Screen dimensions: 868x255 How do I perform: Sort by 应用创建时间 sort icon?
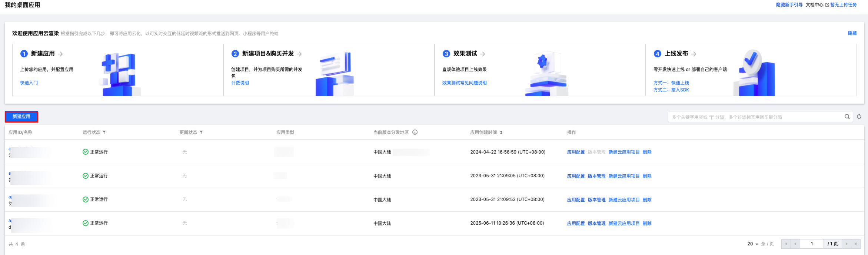click(x=501, y=132)
